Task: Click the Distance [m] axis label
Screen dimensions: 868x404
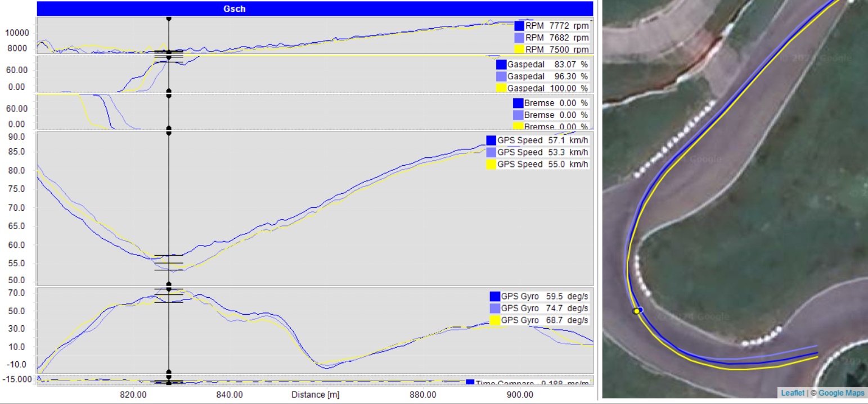Action: click(315, 394)
